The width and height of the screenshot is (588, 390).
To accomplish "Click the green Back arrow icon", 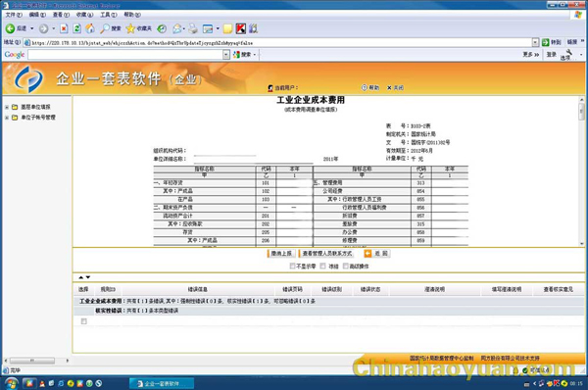I will (x=10, y=28).
